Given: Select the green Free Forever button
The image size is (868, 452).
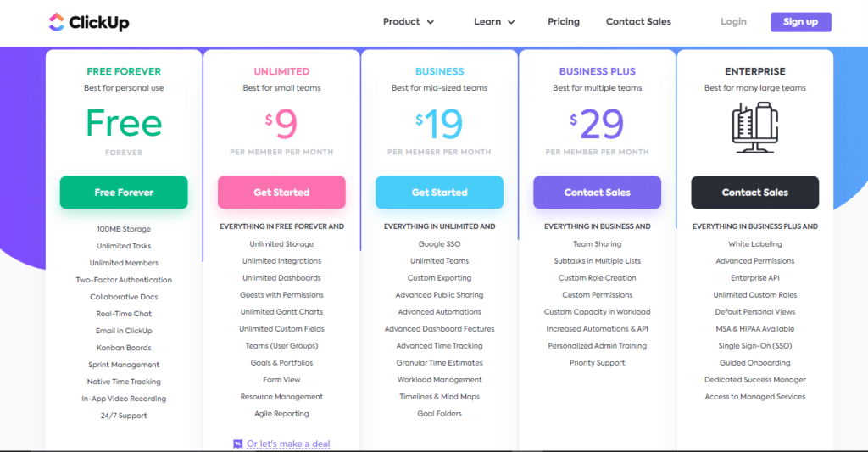Looking at the screenshot, I should click(124, 193).
